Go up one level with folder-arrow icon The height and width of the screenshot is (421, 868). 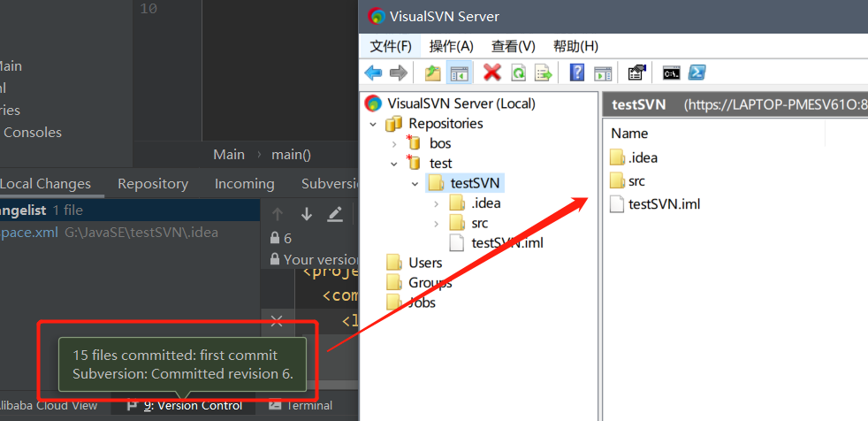[x=432, y=73]
